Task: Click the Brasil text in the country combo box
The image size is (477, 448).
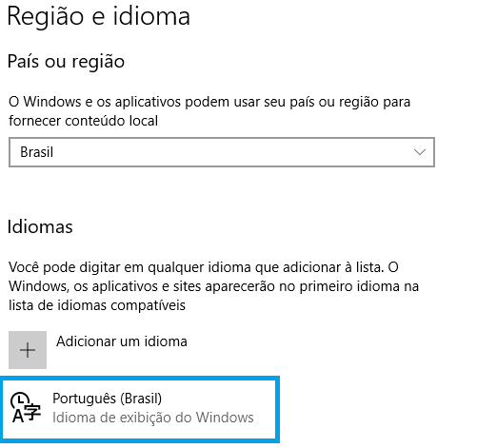Action: tap(36, 152)
